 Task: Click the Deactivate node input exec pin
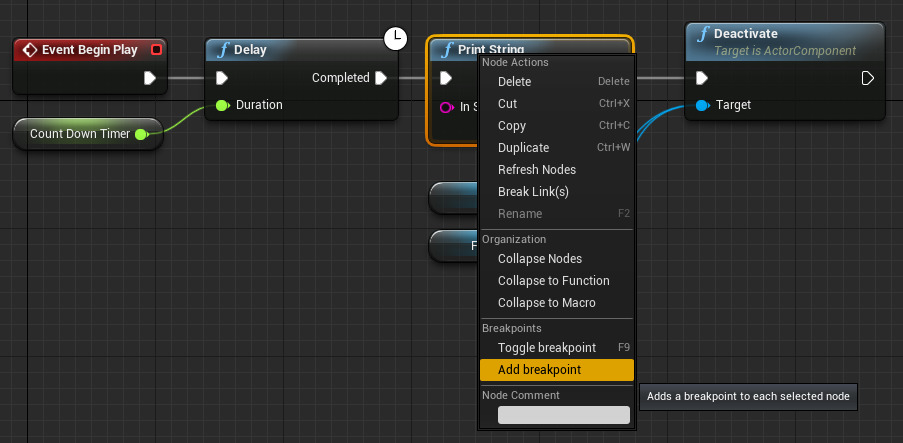pos(702,78)
